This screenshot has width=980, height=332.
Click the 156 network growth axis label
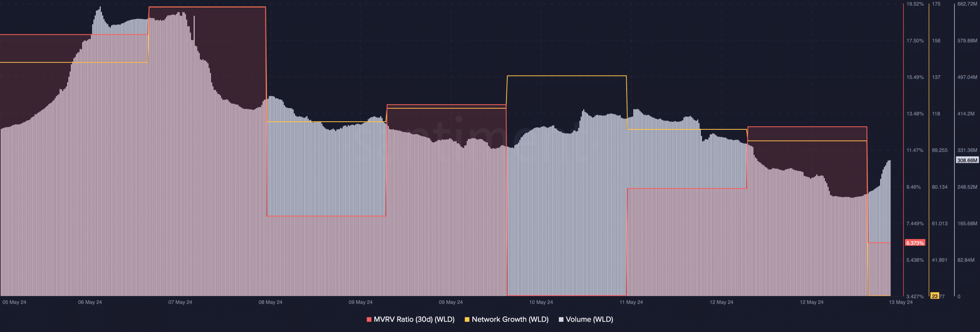pos(936,41)
